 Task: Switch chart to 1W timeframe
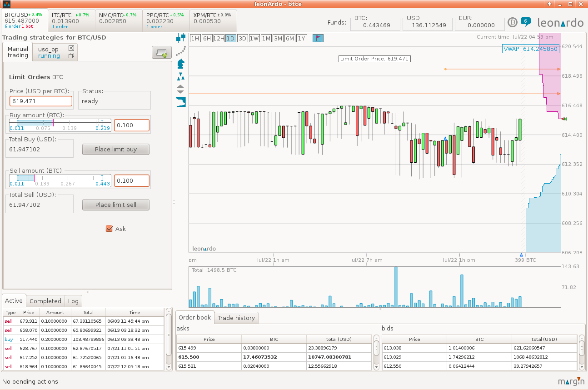(x=254, y=39)
